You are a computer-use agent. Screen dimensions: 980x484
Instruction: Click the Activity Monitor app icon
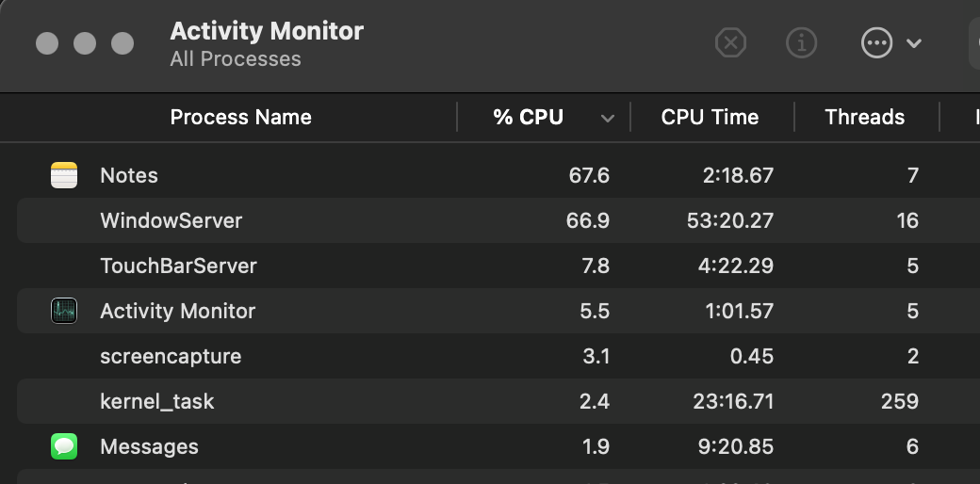coord(63,311)
